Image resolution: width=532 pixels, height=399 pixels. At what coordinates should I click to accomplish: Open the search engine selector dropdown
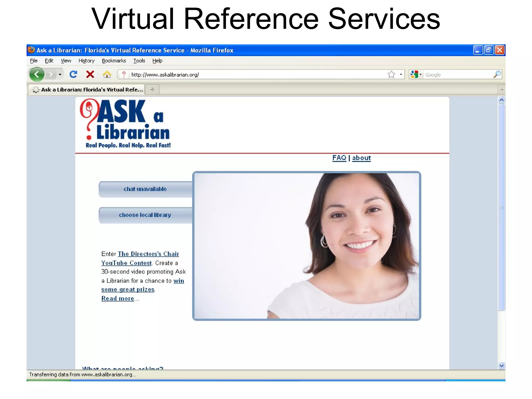point(416,75)
